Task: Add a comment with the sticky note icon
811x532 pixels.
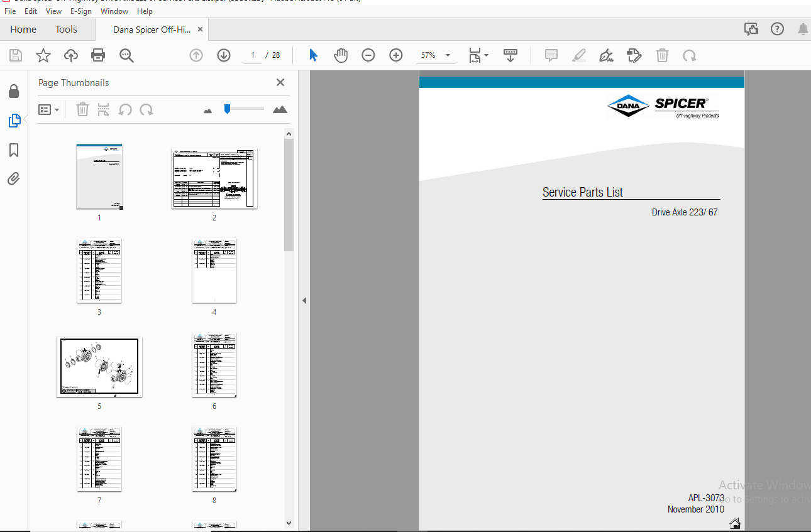Action: pos(551,55)
